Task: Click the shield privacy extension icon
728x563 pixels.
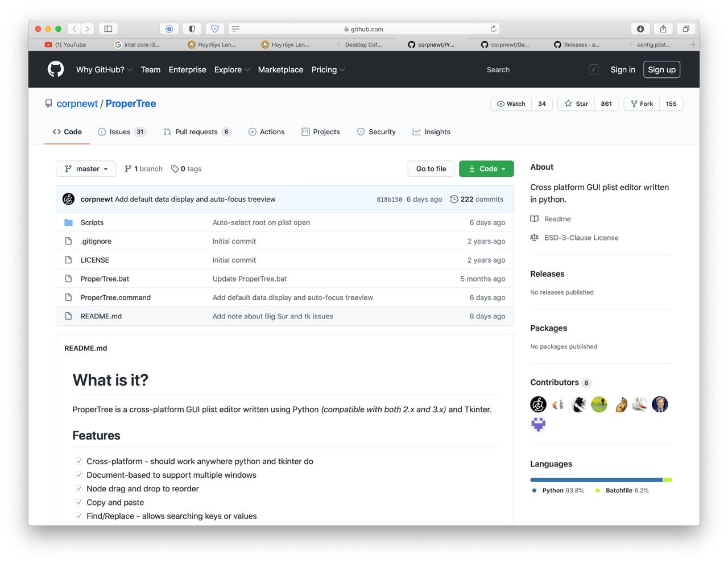Action: [x=214, y=28]
